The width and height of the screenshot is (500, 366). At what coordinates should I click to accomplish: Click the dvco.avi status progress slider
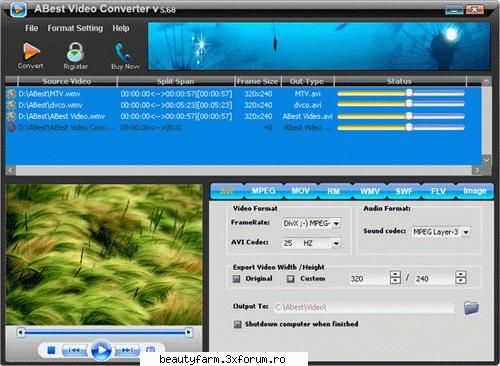[401, 104]
